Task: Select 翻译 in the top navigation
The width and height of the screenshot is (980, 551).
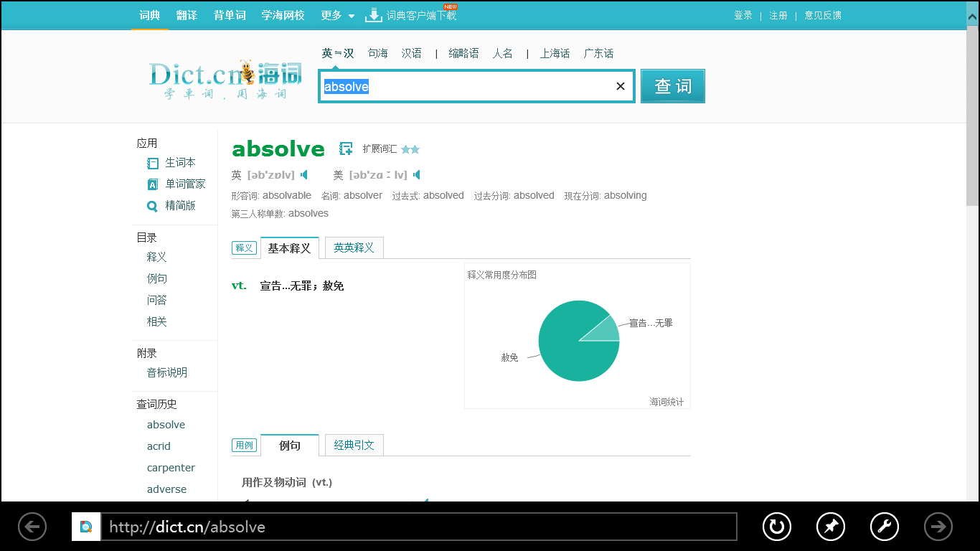Action: (186, 14)
